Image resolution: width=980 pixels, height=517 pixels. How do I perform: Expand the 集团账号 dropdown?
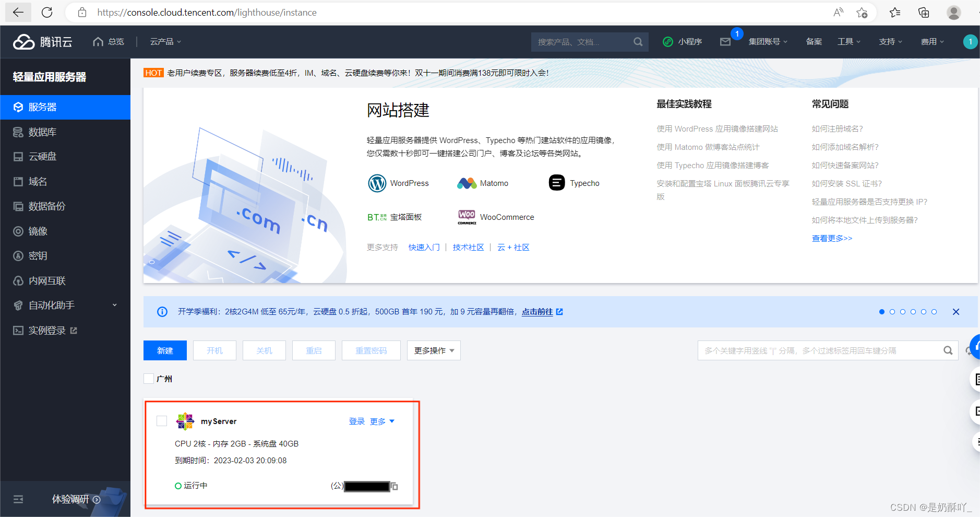pyautogui.click(x=768, y=42)
